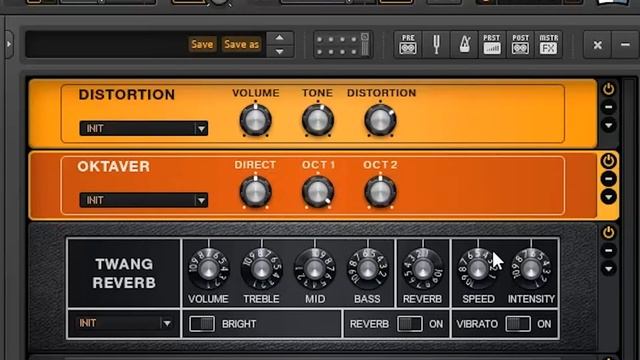The height and width of the screenshot is (360, 640).
Task: Toggle the REVERB ON switch
Action: [x=410, y=324]
